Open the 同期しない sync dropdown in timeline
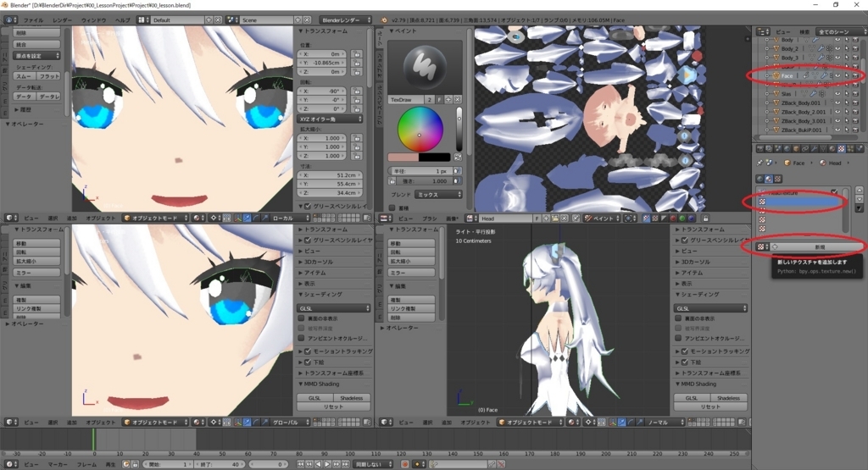 click(x=373, y=464)
